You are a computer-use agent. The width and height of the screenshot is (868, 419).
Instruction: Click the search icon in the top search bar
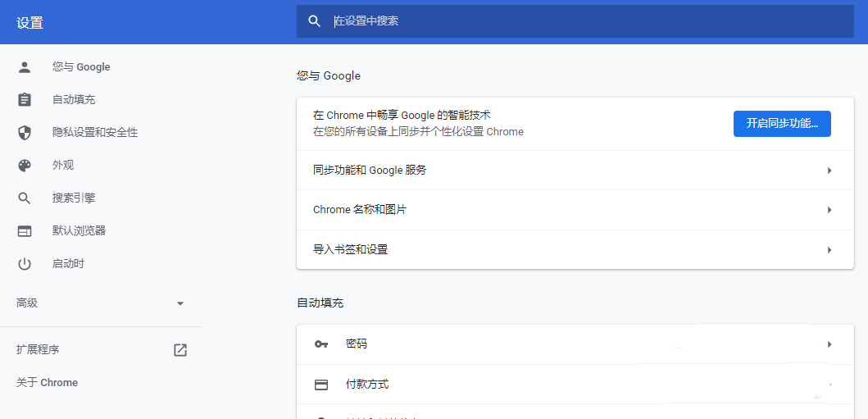[315, 21]
